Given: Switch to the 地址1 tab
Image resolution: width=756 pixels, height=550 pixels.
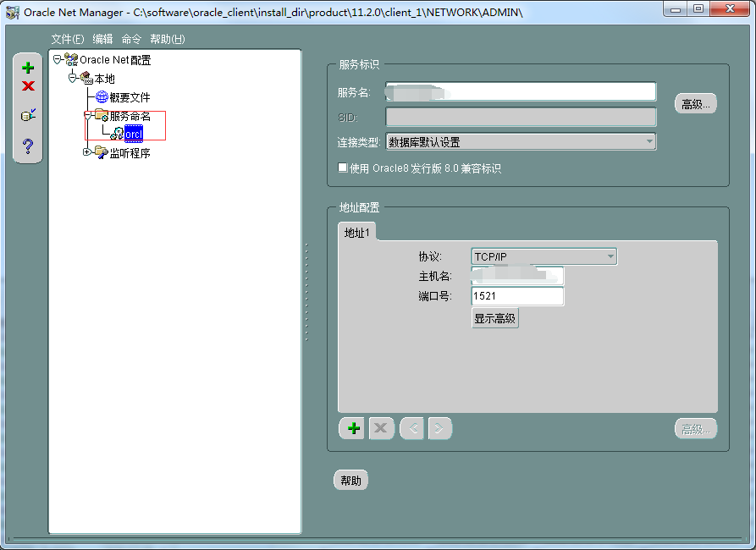Looking at the screenshot, I should coord(356,231).
